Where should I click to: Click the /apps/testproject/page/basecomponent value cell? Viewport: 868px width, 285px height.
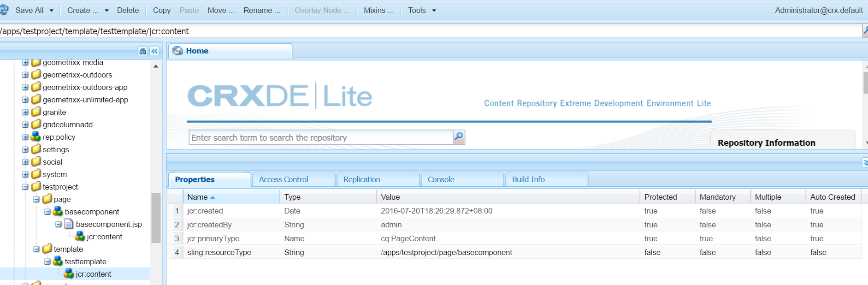[x=508, y=252]
